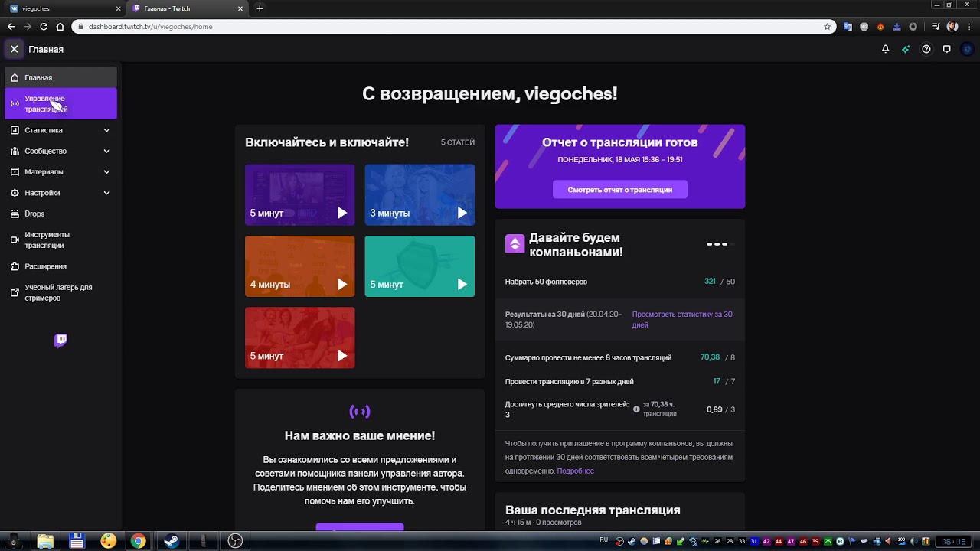Click the RU language indicator
The width and height of the screenshot is (980, 551).
[604, 540]
